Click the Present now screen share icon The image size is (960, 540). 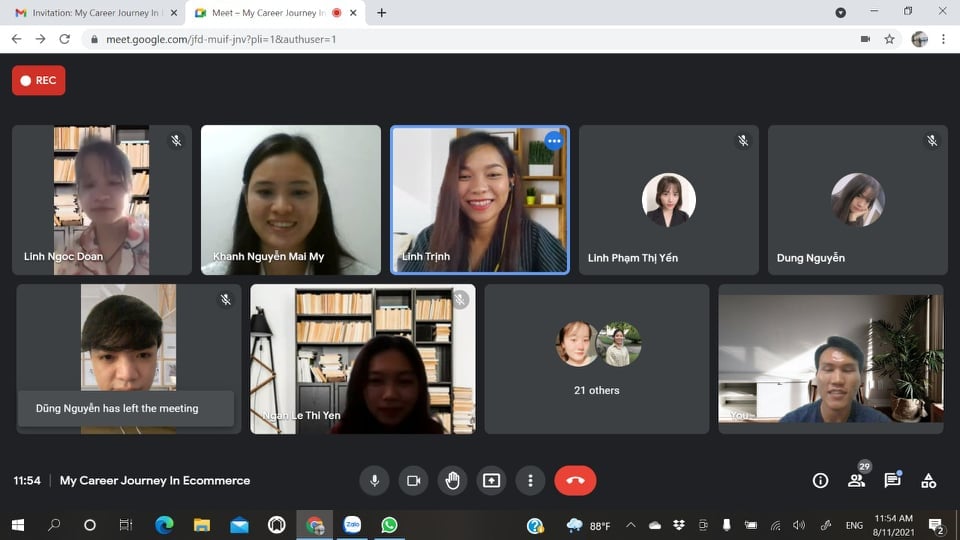click(x=491, y=481)
